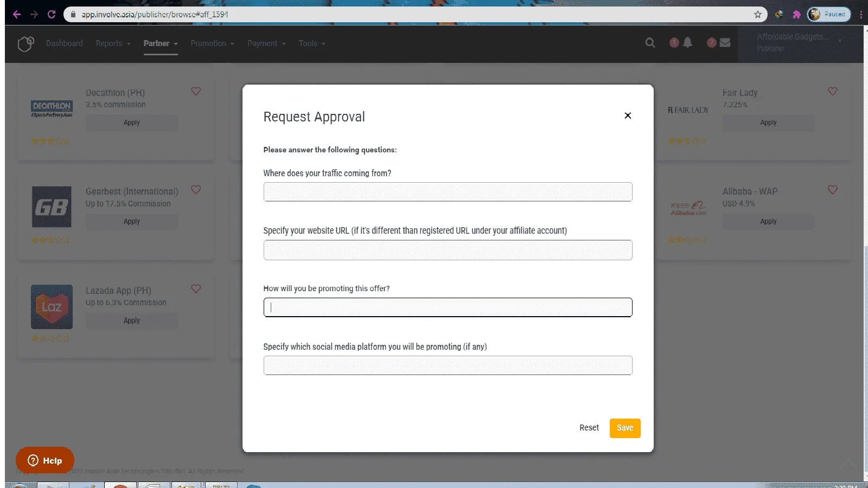Click Decathlon (PH) offer title
The height and width of the screenshot is (488, 868).
tap(115, 93)
